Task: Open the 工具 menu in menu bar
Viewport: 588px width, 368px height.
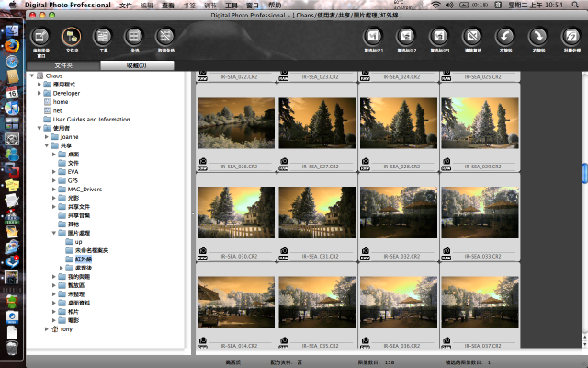Action: 232,5
